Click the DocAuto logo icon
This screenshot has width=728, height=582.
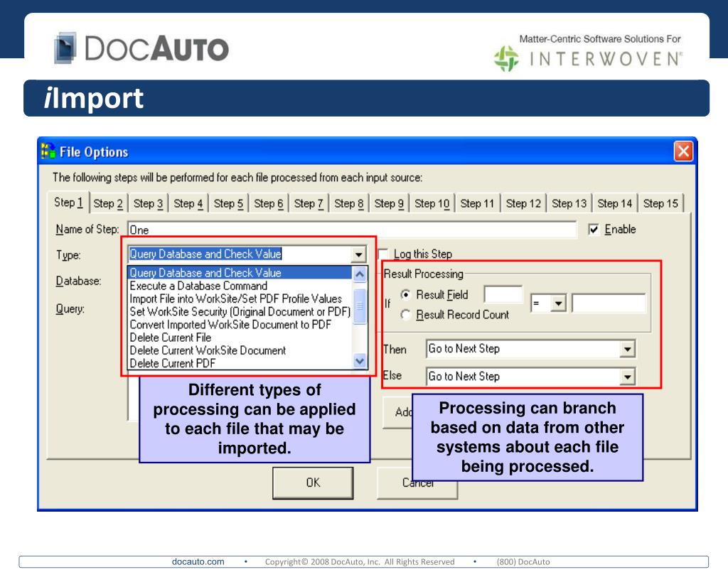click(x=65, y=48)
